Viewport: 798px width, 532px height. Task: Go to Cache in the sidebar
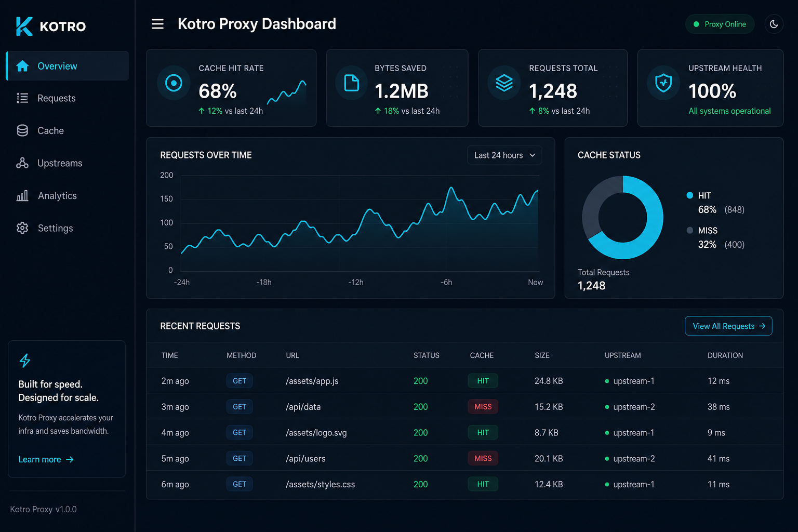(x=68, y=130)
